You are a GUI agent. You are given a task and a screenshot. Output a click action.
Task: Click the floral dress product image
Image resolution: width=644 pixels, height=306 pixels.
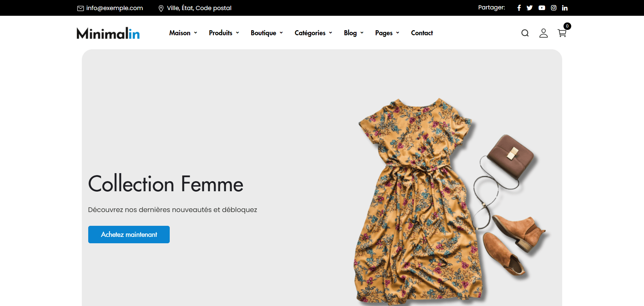point(419,201)
